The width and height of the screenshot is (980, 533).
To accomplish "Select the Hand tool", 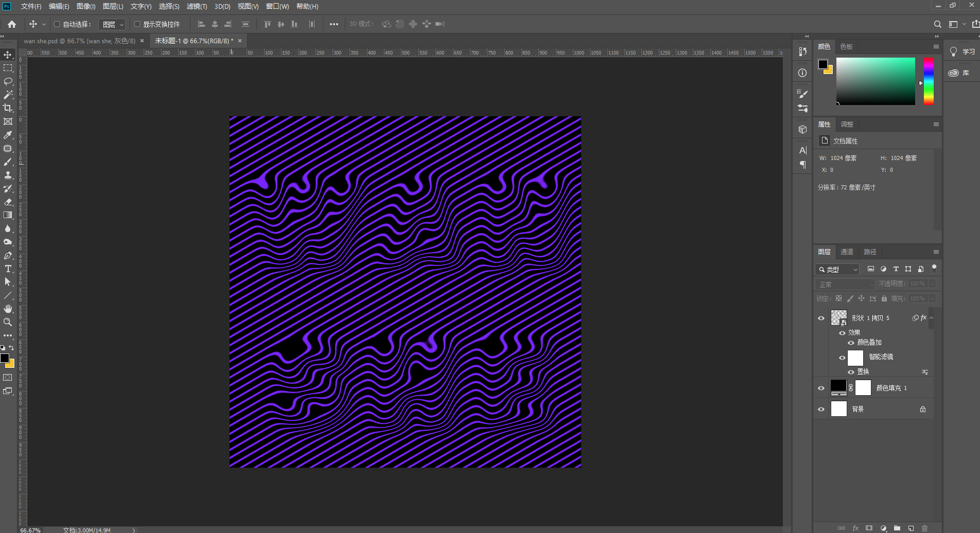I will (x=8, y=309).
